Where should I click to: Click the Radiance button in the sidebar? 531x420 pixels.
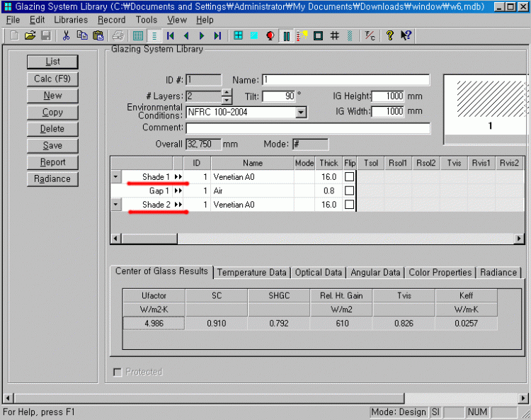point(52,178)
